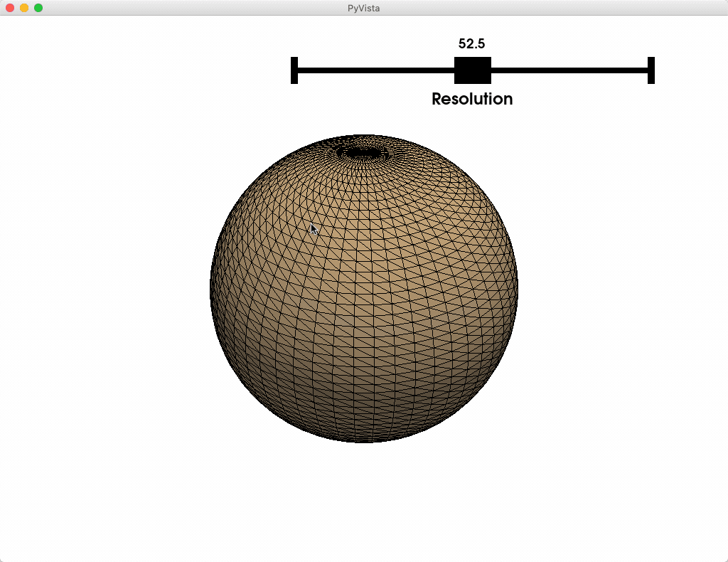This screenshot has width=728, height=562.
Task: Click the bottom of the sphere
Action: click(364, 440)
